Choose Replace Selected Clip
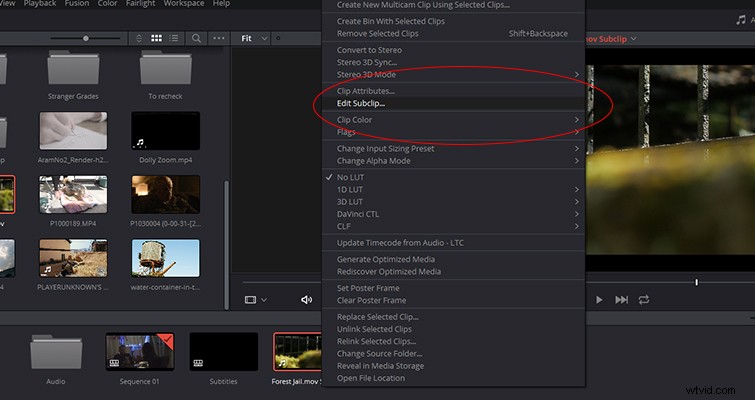 pyautogui.click(x=454, y=317)
